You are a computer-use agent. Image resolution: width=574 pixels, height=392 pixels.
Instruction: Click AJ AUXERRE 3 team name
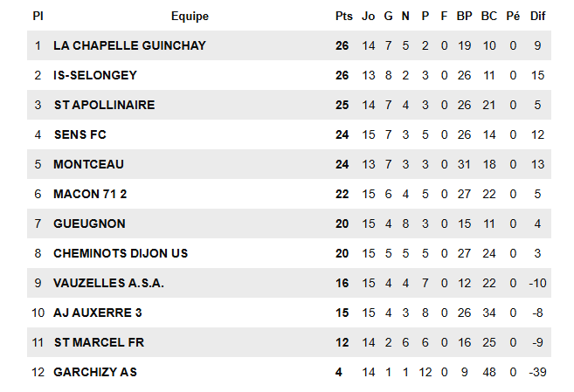(x=99, y=313)
